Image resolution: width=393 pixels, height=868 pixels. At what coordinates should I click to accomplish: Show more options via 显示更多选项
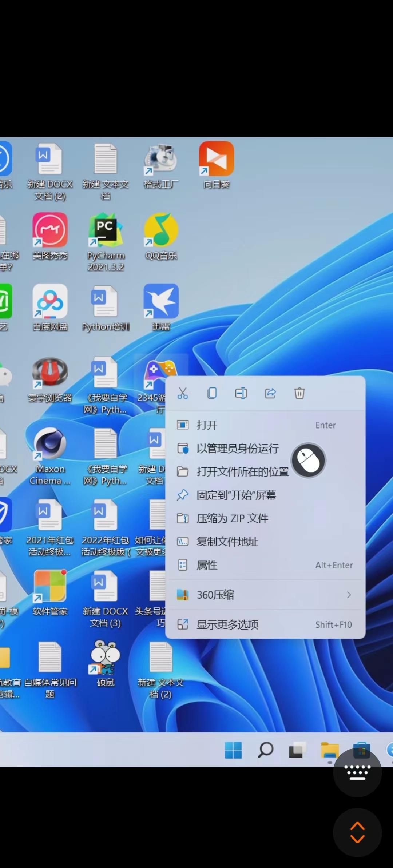(227, 625)
